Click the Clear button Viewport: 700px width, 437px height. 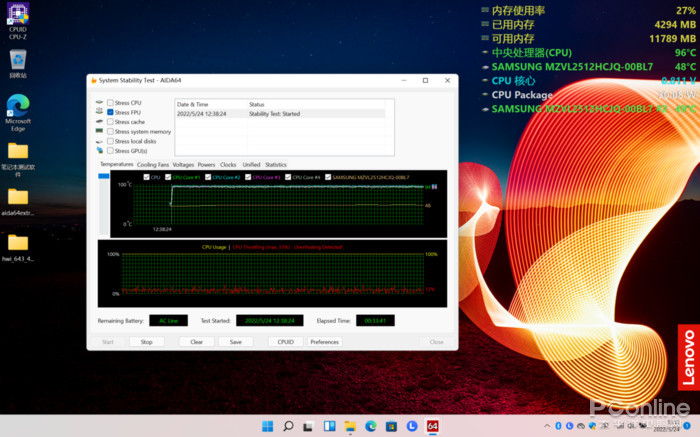pos(196,342)
